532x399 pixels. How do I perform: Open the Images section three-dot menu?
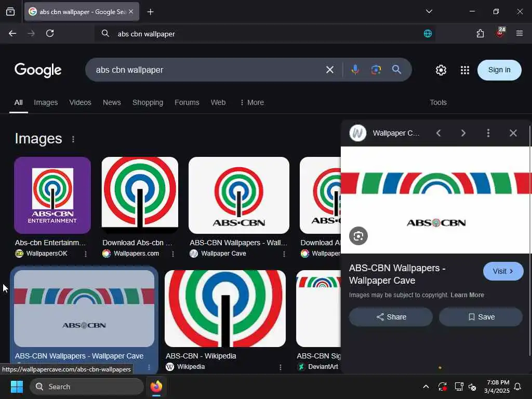coord(73,139)
